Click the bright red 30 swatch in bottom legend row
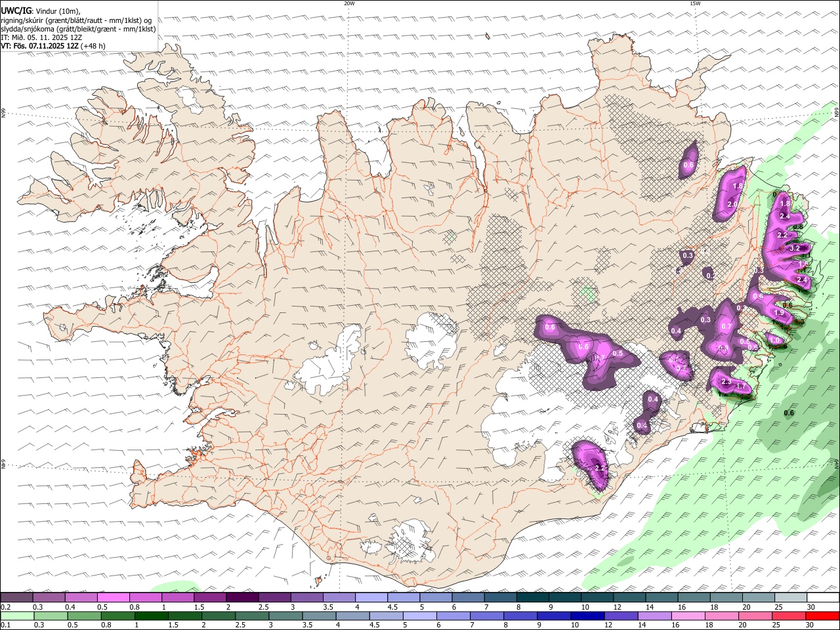The width and height of the screenshot is (840, 630). point(823,616)
